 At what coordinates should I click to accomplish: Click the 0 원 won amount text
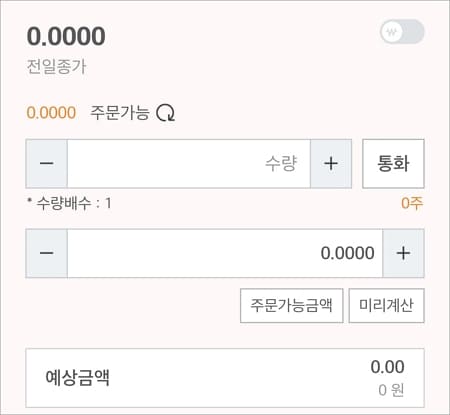(391, 390)
